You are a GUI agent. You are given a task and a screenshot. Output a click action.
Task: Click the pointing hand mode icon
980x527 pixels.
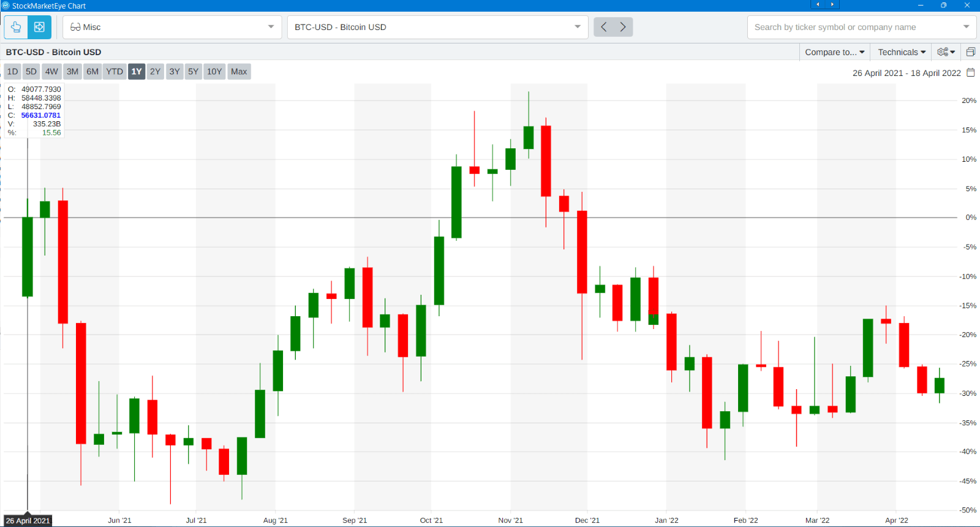click(16, 27)
